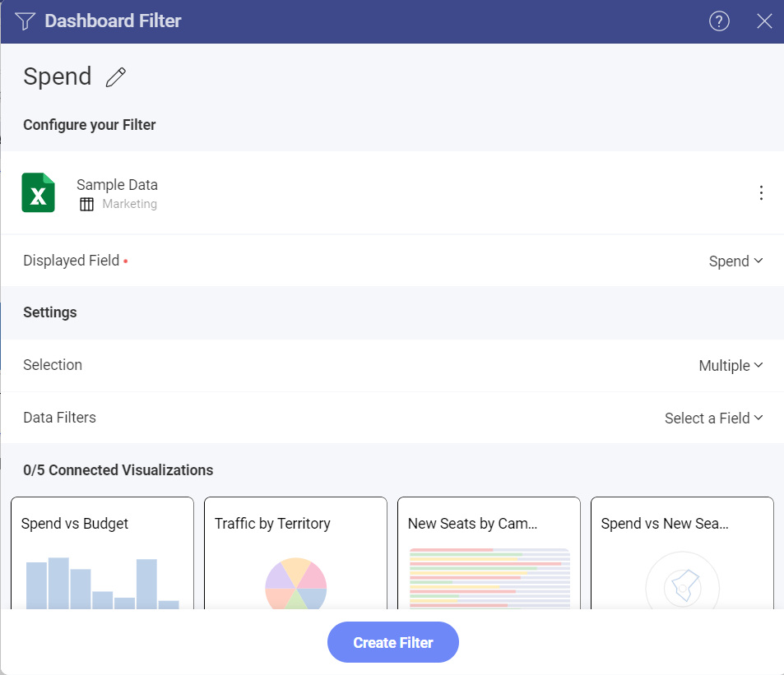Click the Excel Sample Data icon

[x=38, y=192]
